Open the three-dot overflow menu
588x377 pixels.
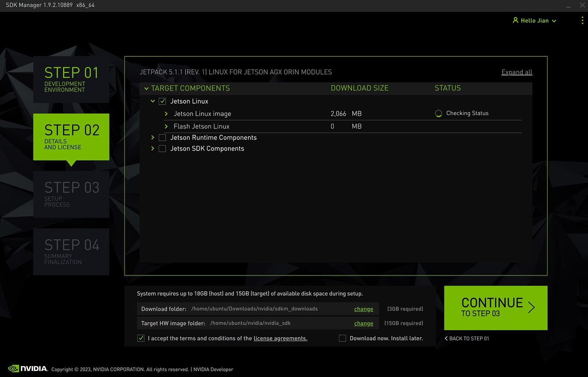582,20
